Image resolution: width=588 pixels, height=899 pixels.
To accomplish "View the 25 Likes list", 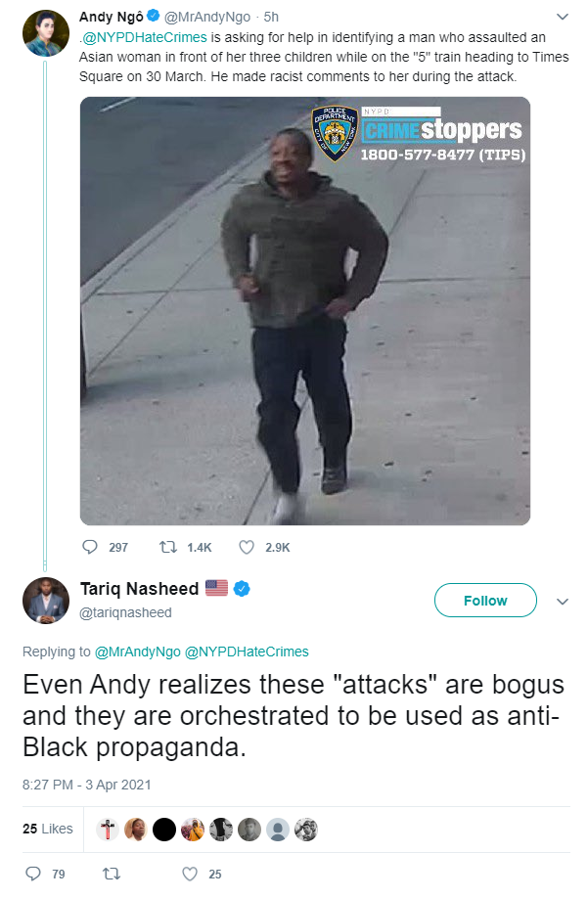I will click(48, 829).
